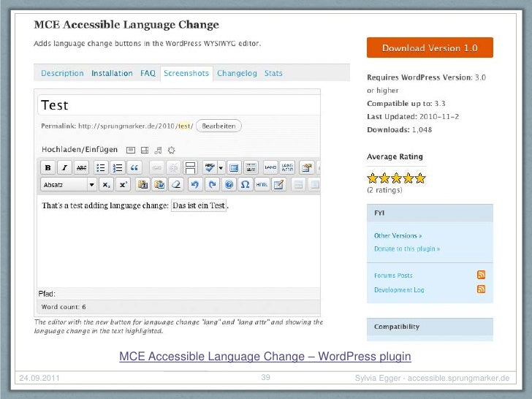Click the Forums Posts RSS feed icon
Image resolution: width=532 pixels, height=399 pixels.
481,275
